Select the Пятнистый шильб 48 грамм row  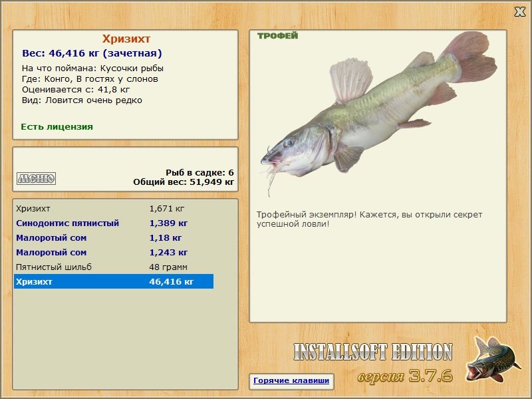tap(114, 267)
